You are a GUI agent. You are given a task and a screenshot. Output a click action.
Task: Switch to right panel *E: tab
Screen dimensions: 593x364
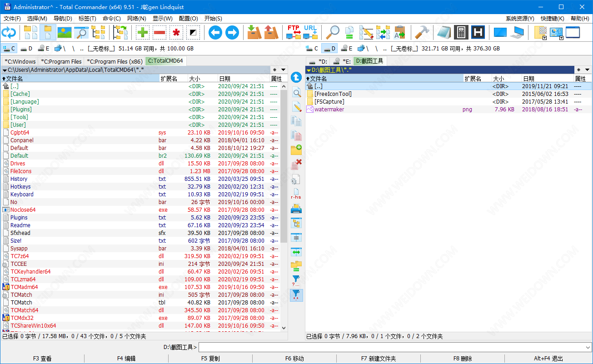(x=341, y=61)
